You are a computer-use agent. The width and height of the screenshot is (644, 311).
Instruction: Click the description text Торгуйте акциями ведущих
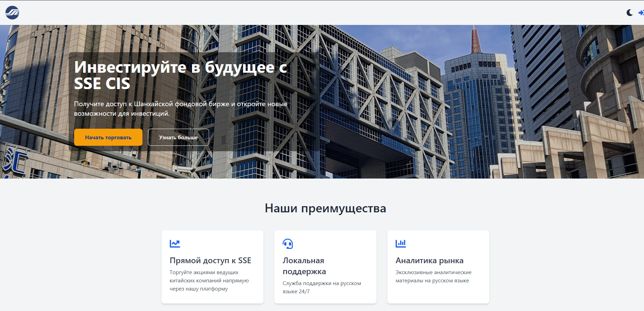coord(209,281)
